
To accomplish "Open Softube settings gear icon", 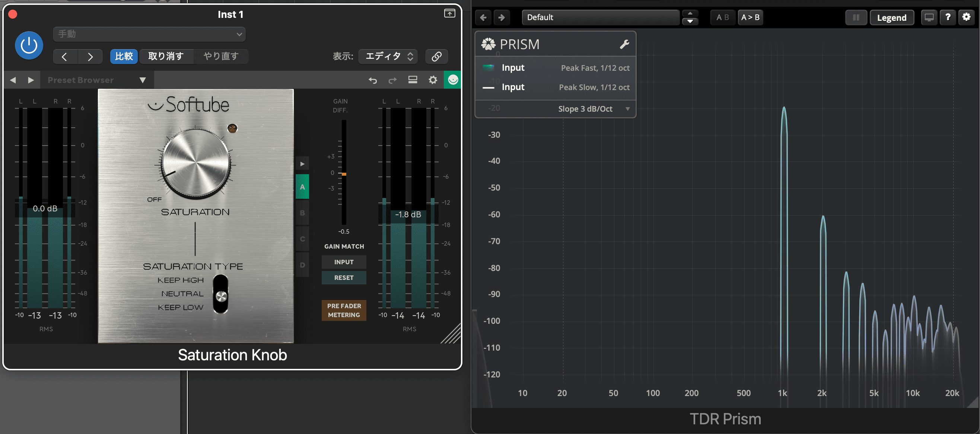I will [433, 80].
